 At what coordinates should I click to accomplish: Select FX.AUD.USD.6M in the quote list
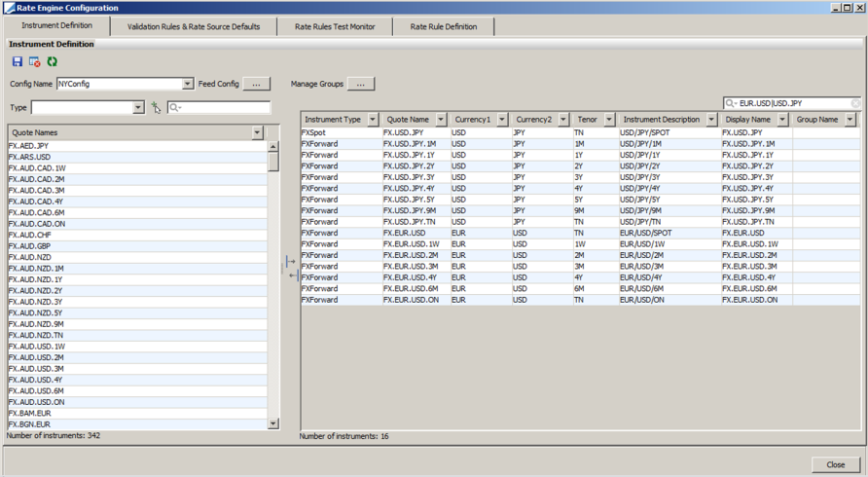point(137,390)
